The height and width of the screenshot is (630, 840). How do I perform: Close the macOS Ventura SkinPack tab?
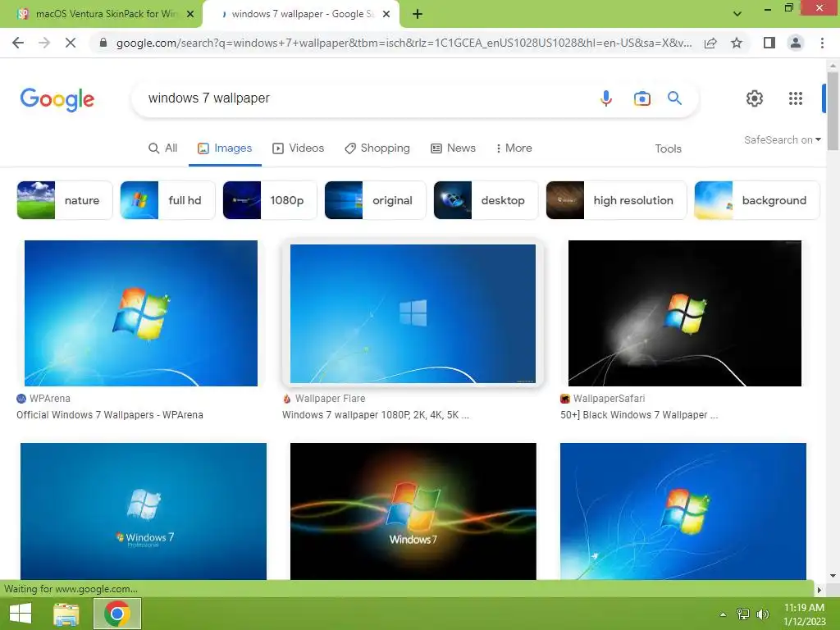pos(190,15)
